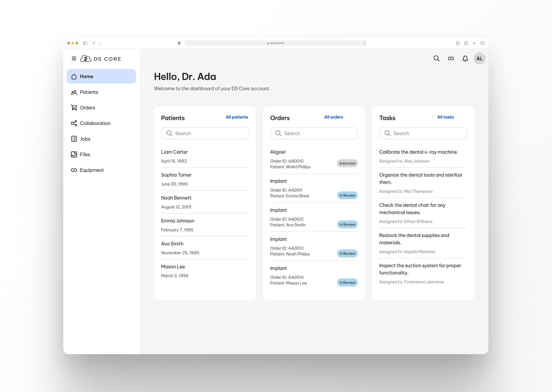Open the notifications bell
This screenshot has height=392, width=552.
click(x=465, y=59)
